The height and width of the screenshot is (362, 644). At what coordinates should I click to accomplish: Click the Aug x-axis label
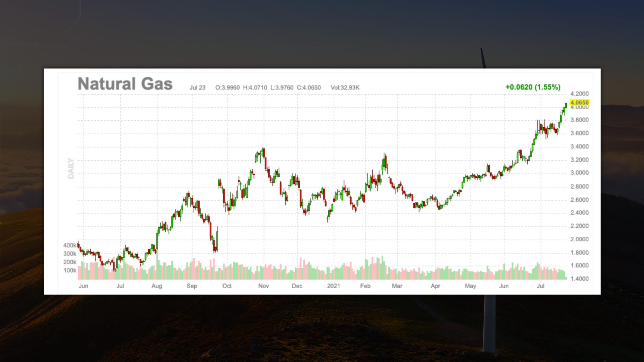[x=157, y=286]
